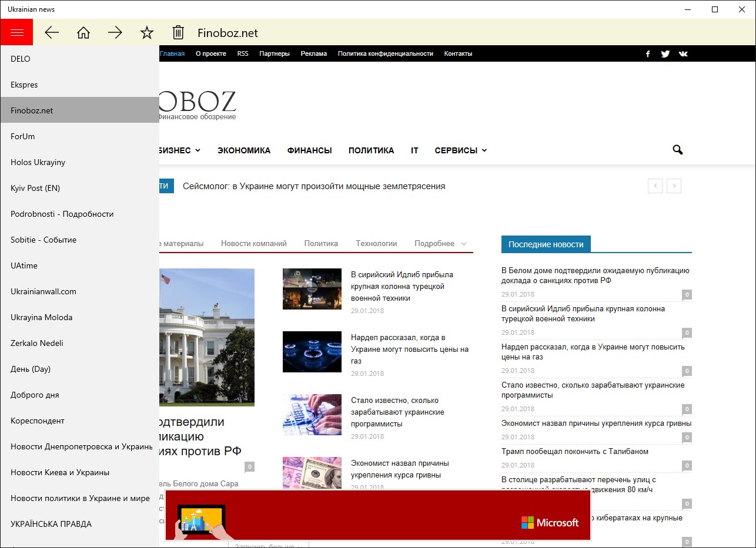Expand the СЕРВИСЫ dropdown menu
Image resolution: width=756 pixels, height=548 pixels.
pyautogui.click(x=461, y=150)
